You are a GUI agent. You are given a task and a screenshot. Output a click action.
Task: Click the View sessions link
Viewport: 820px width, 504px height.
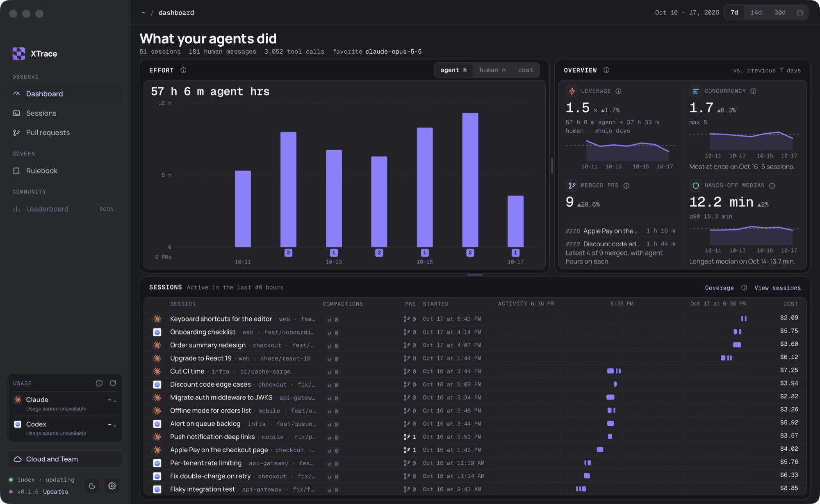[x=777, y=288]
